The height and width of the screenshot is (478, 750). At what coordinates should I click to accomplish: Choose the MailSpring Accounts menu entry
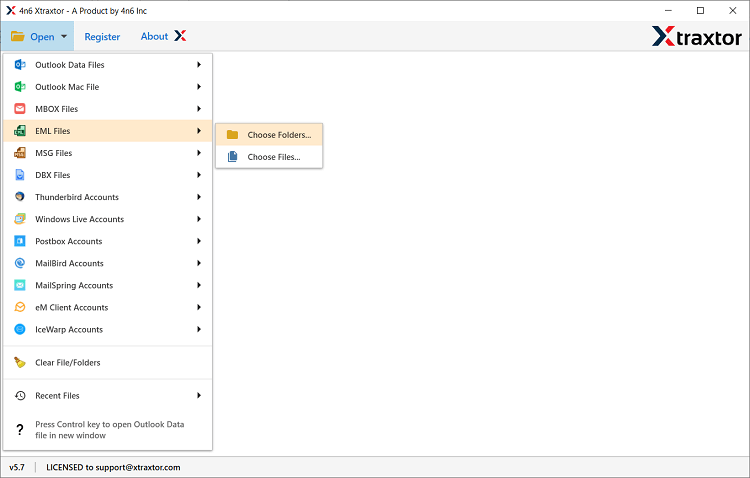point(108,285)
